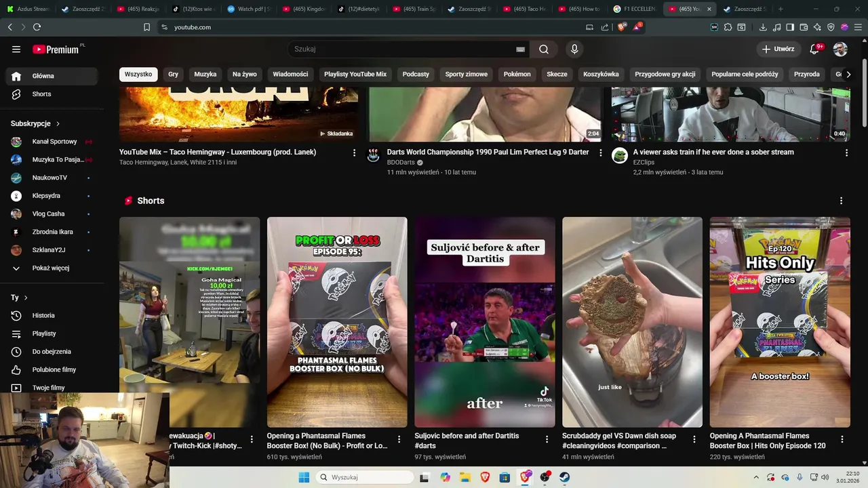Click the browser reload button
The image size is (868, 488).
[37, 27]
